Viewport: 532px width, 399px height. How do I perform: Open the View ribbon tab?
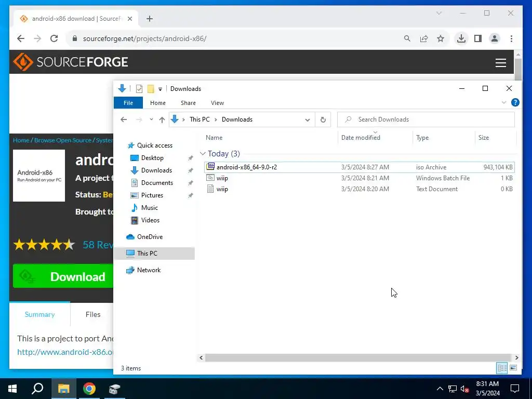point(217,103)
